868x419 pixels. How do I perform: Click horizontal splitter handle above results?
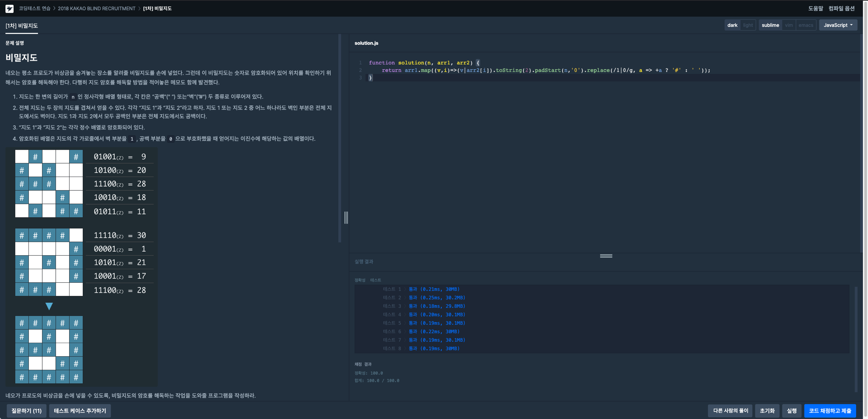[606, 256]
